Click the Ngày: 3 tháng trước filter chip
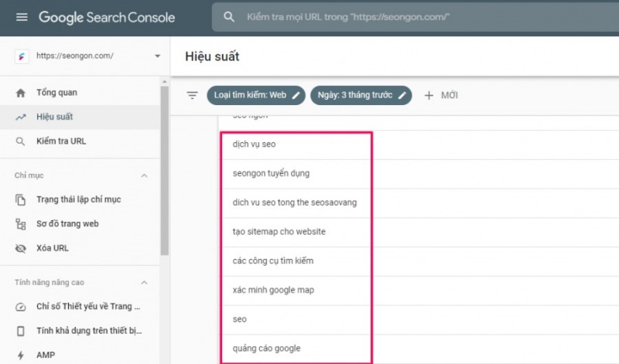 pyautogui.click(x=361, y=95)
